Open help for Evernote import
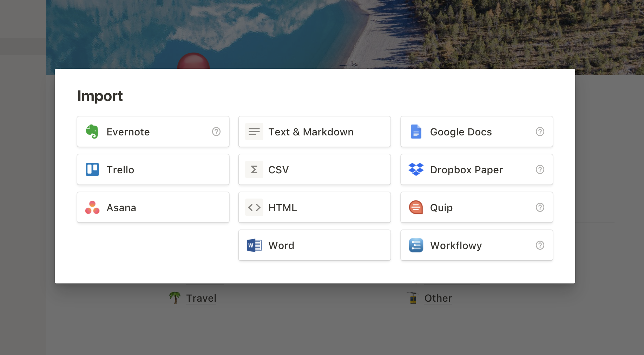 pos(216,132)
